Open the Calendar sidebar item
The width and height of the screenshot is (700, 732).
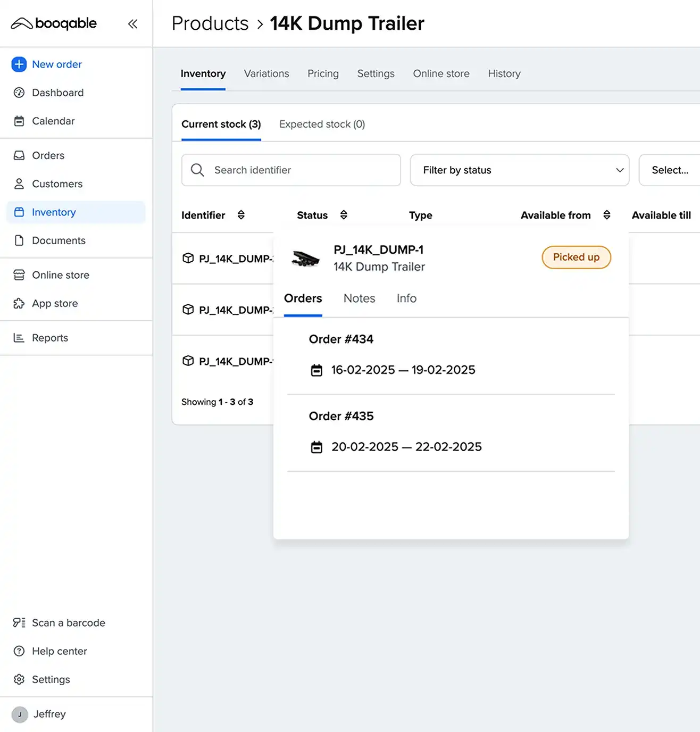point(53,121)
